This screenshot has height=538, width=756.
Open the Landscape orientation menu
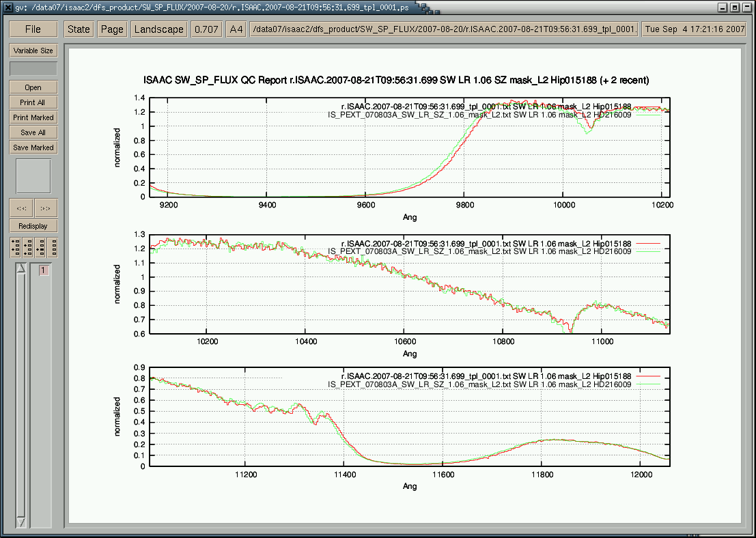tap(159, 29)
